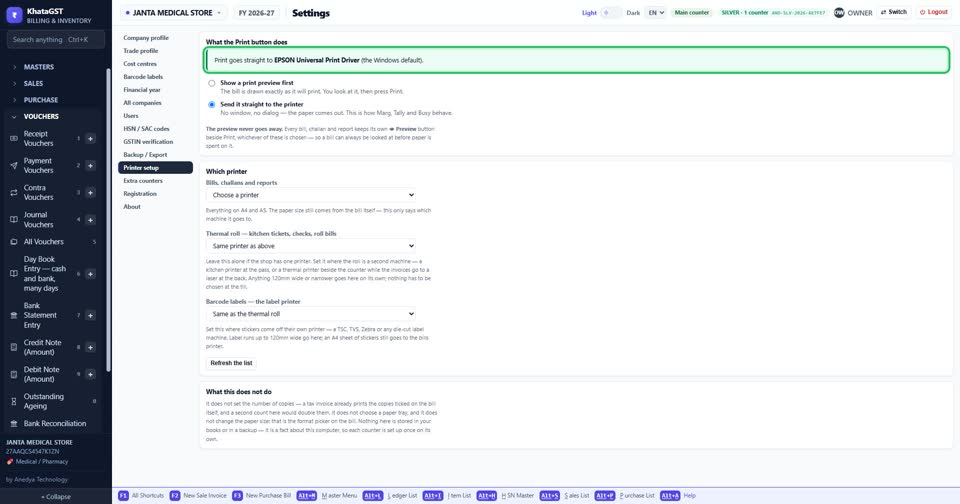
Task: Open the Barcode labels printer dropdown
Action: (x=311, y=314)
